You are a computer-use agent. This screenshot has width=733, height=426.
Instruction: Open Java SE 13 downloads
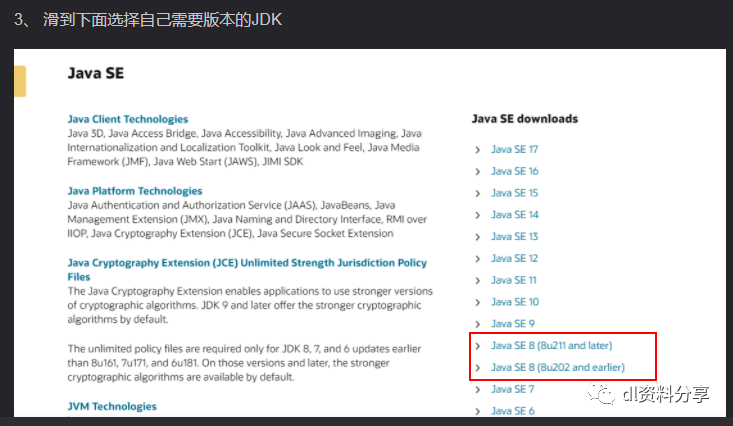pyautogui.click(x=514, y=237)
